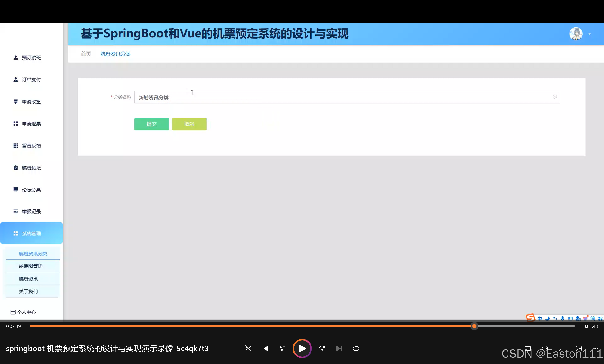The image size is (604, 364).
Task: Skip forward 30 seconds
Action: point(322,348)
